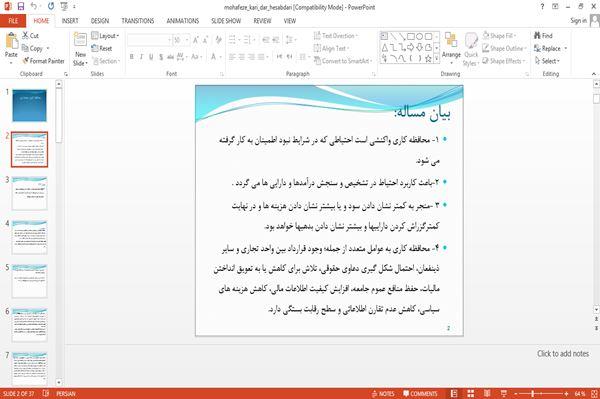Open COMMENTS pane in status bar
Screen dimensions: 600x399
tap(420, 394)
